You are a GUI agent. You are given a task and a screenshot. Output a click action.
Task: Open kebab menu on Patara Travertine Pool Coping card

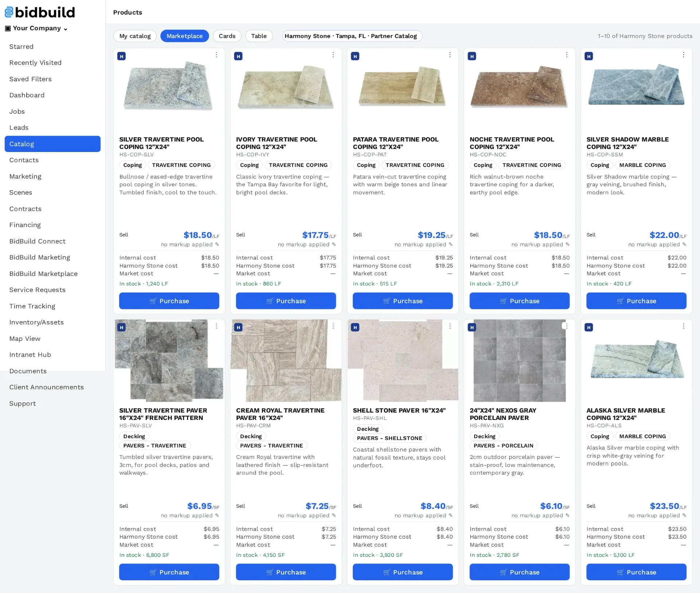pyautogui.click(x=450, y=55)
